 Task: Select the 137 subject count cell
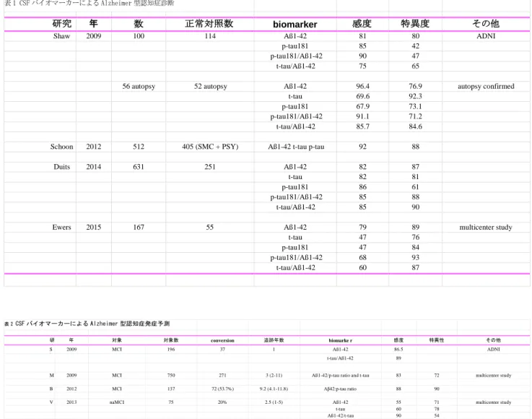point(171,389)
